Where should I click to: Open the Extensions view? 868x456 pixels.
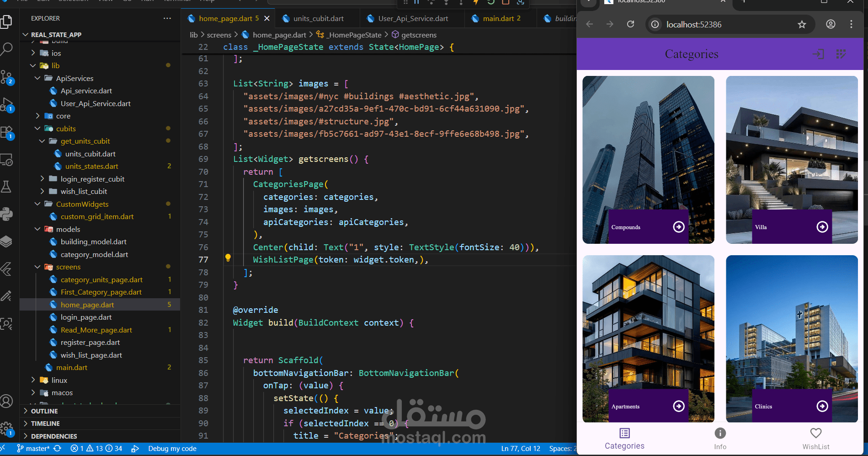pyautogui.click(x=7, y=132)
